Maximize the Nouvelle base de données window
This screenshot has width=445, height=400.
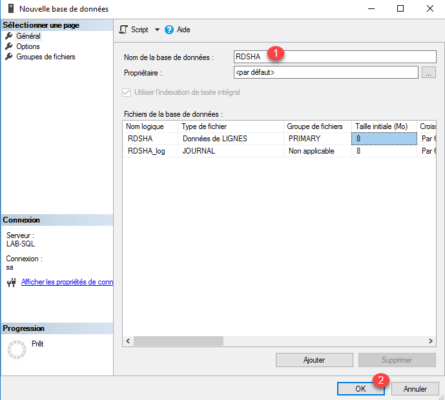click(400, 9)
